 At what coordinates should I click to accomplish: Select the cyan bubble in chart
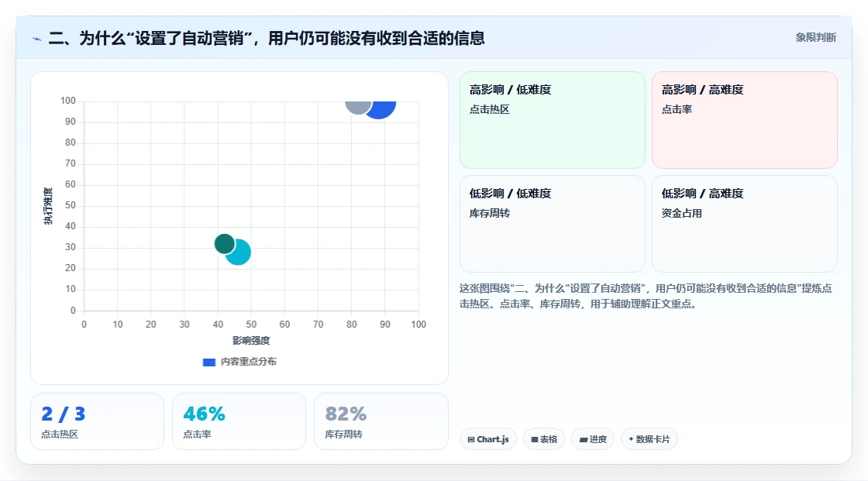click(239, 253)
